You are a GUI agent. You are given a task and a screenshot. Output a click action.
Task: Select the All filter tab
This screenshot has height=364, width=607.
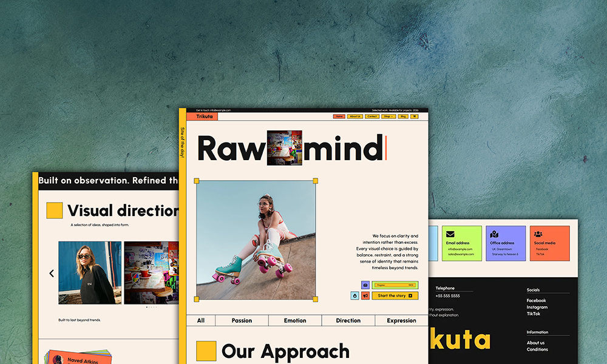(x=200, y=320)
